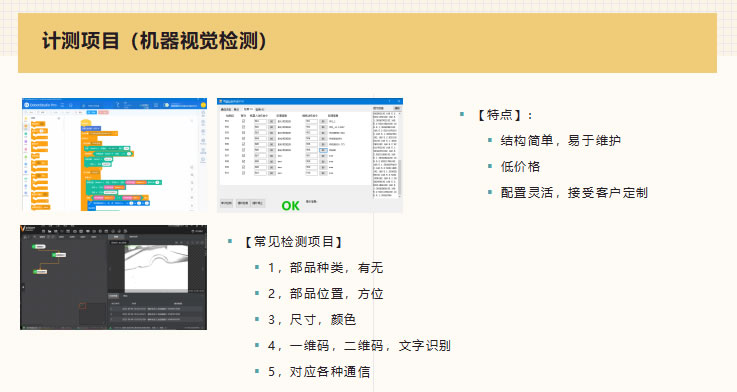Open the first tab in the settings dialog
Viewport: 737px width, 392px height.
(226, 110)
